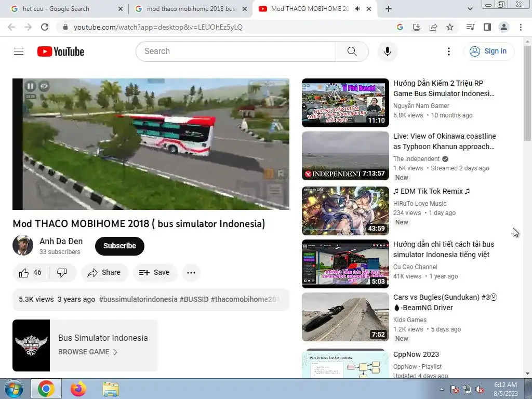Open the CppNow 2023 playlist title
Image resolution: width=532 pixels, height=399 pixels.
(416, 354)
